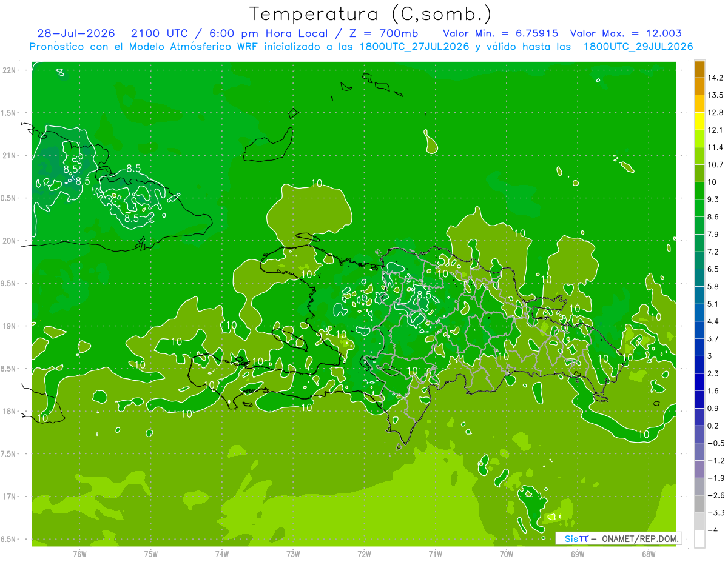Screen dimensions: 728x562
Task: Click the '20N' latitude axis label
Action: pos(10,241)
